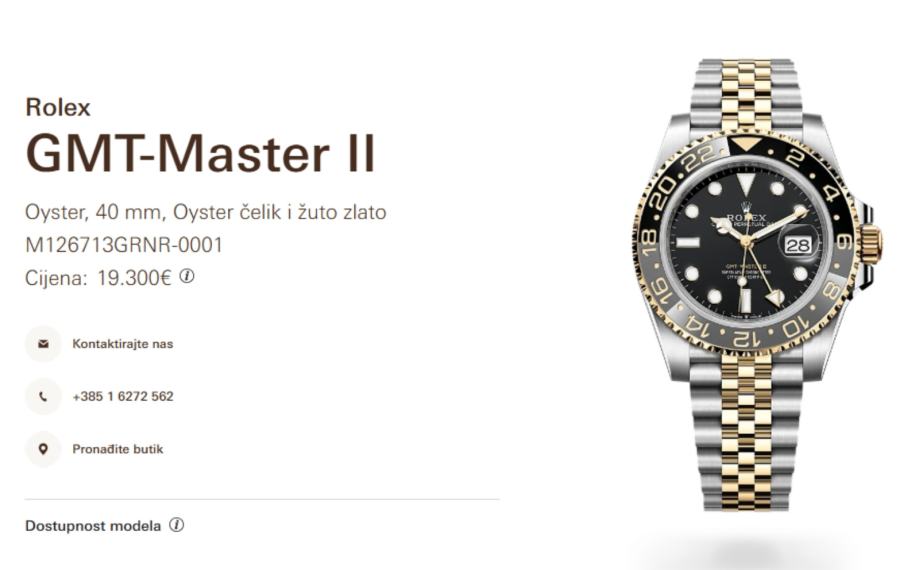This screenshot has height=570, width=919.
Task: Click the gold triangle on the bezel top
Action: (x=746, y=144)
